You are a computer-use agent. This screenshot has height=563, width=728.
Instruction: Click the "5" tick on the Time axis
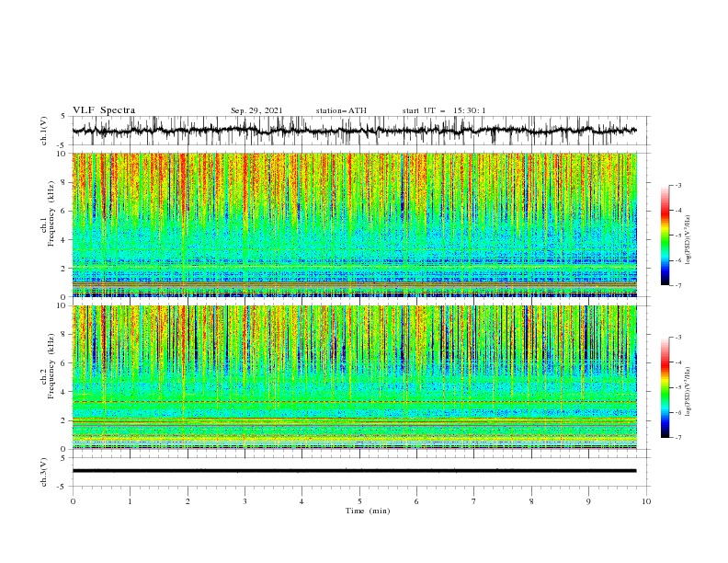(x=359, y=501)
